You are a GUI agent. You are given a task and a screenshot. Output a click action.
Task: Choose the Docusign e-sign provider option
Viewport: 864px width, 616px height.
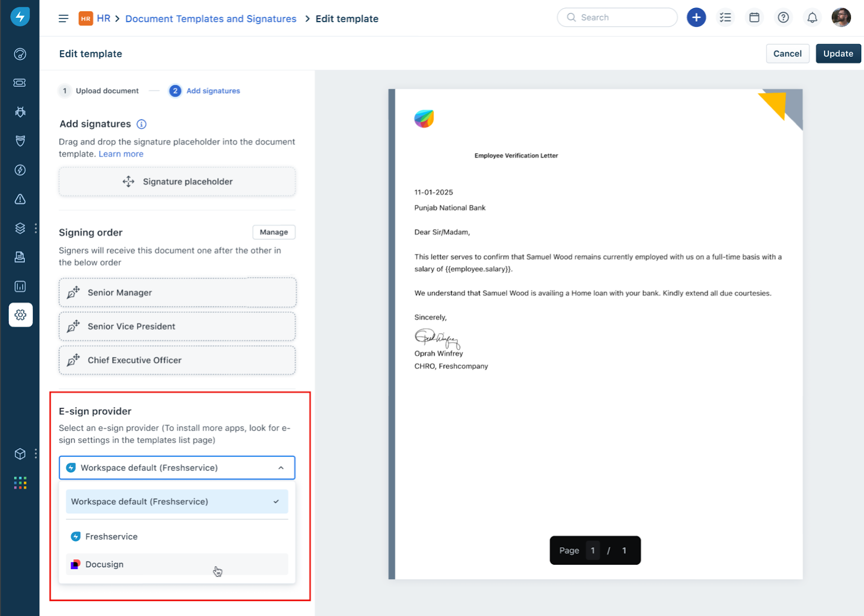click(x=177, y=564)
